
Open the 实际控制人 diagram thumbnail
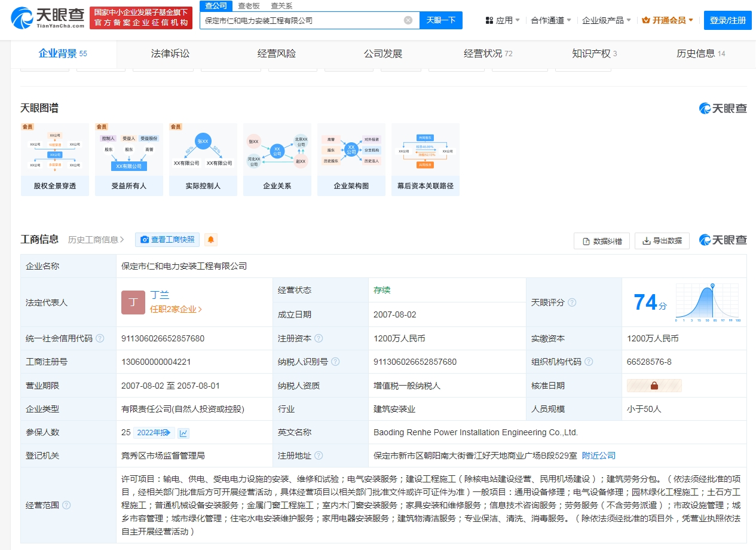tap(203, 160)
